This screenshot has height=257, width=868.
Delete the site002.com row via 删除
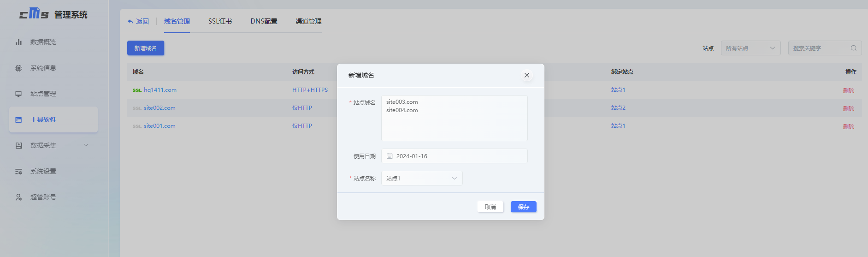pos(848,108)
